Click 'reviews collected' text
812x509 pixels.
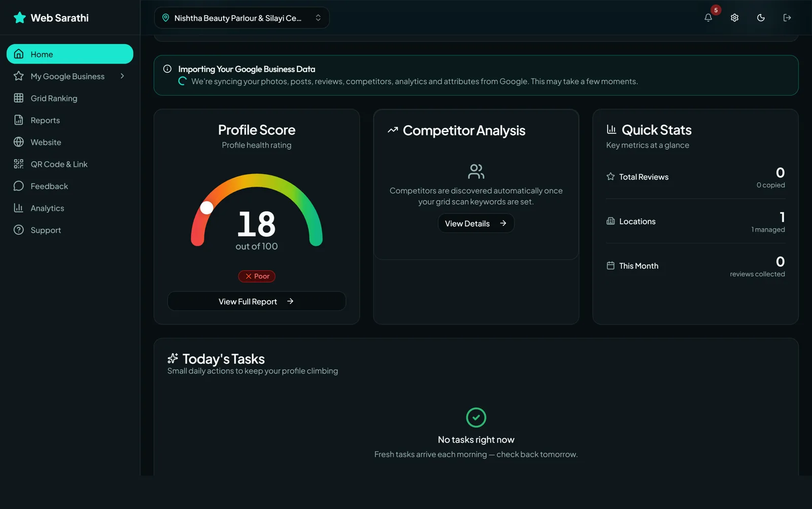pos(758,274)
